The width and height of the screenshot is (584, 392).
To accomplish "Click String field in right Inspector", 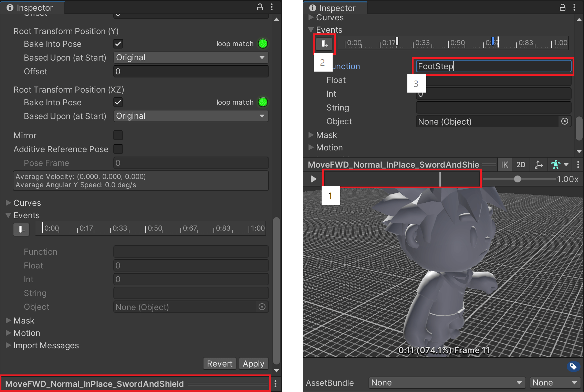I will coord(493,107).
